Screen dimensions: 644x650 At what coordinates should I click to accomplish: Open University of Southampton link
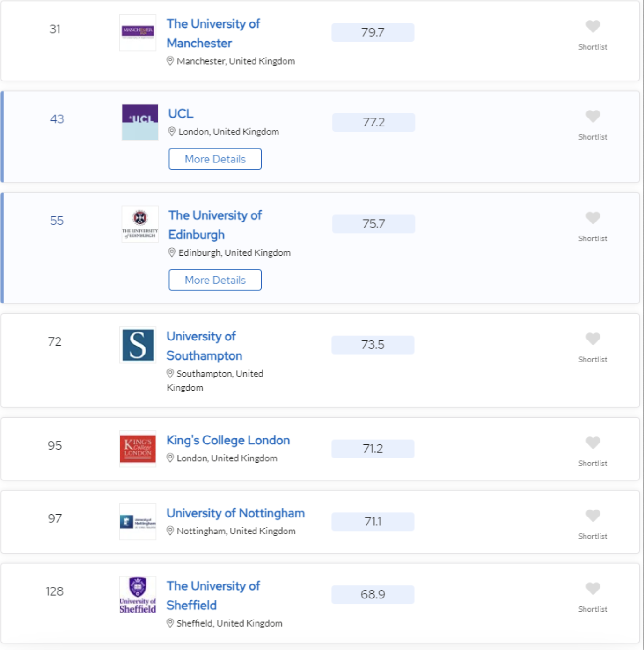tap(205, 346)
